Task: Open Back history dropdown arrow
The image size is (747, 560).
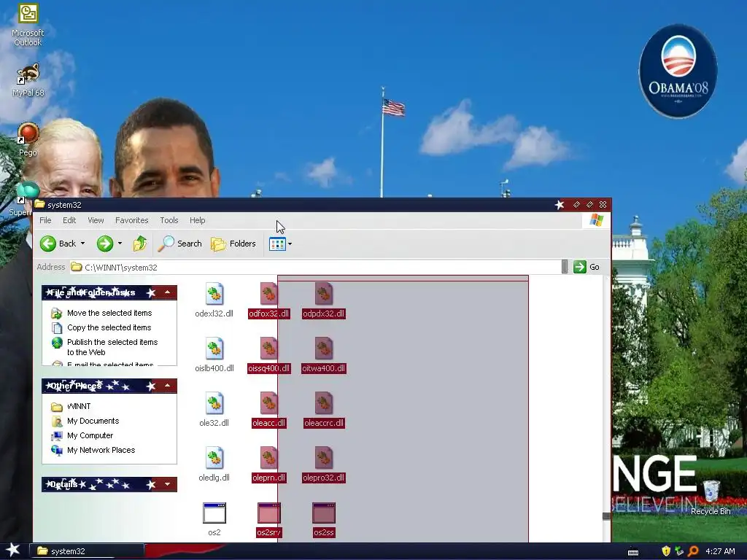Action: (82, 244)
